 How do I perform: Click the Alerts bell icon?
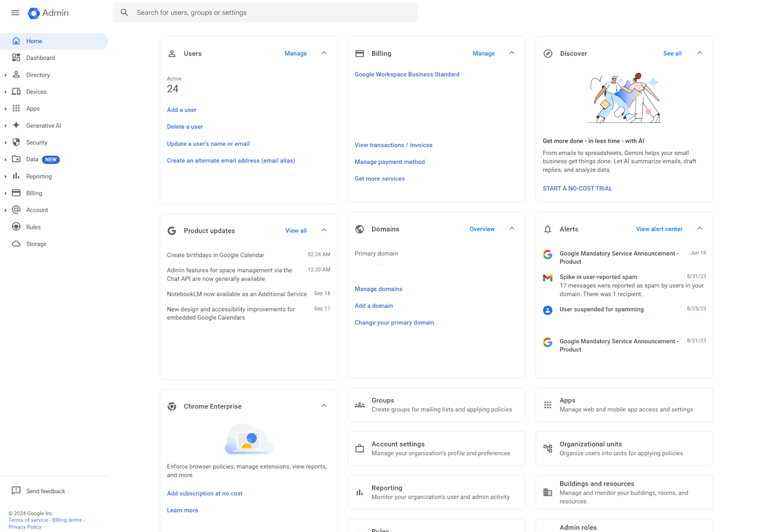coord(548,229)
